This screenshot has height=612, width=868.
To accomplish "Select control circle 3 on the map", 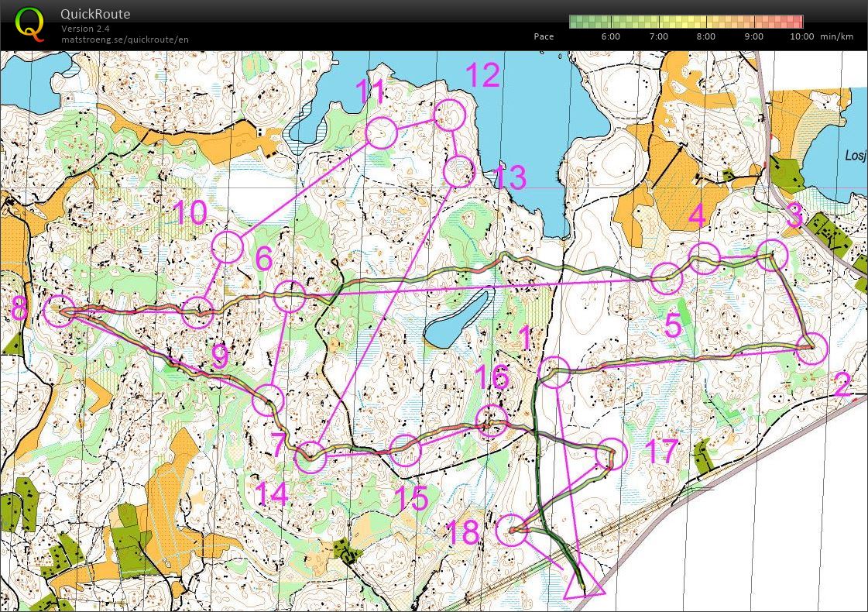I will 772,256.
